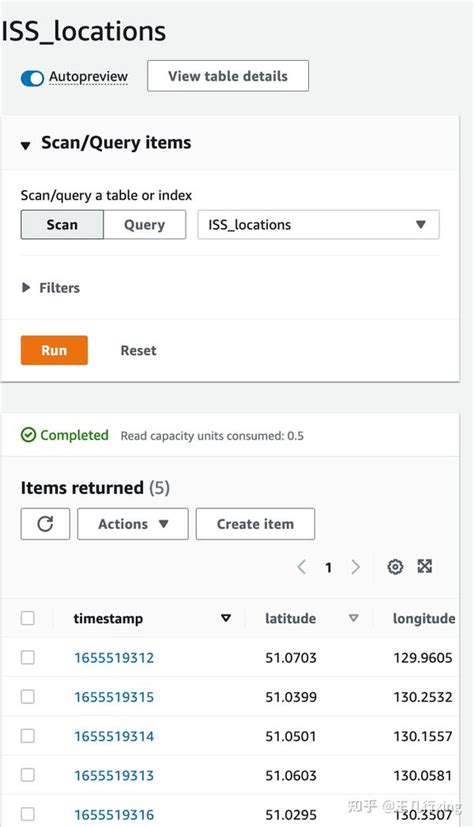Click the orange Run button
This screenshot has height=827, width=474.
click(54, 350)
